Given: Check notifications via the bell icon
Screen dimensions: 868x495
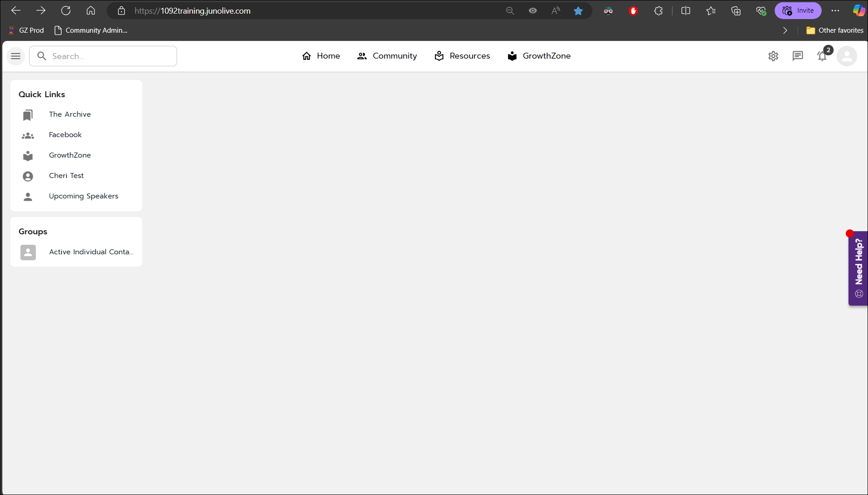Looking at the screenshot, I should click(x=822, y=56).
